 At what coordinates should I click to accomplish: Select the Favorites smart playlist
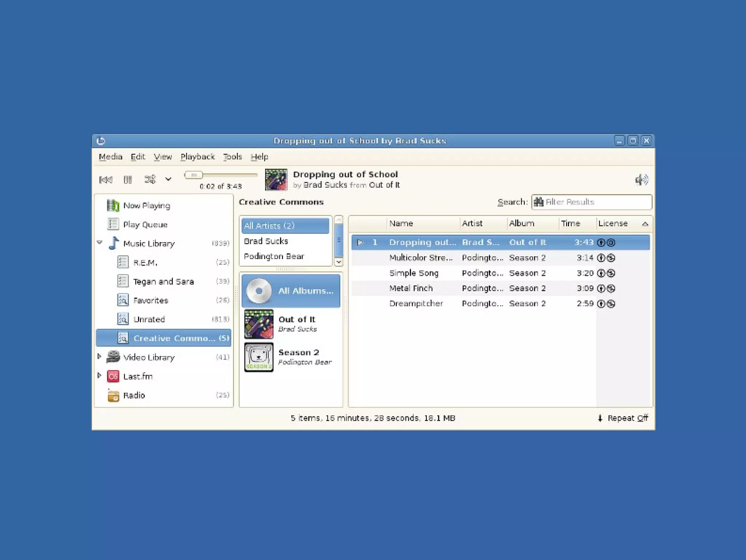click(150, 300)
